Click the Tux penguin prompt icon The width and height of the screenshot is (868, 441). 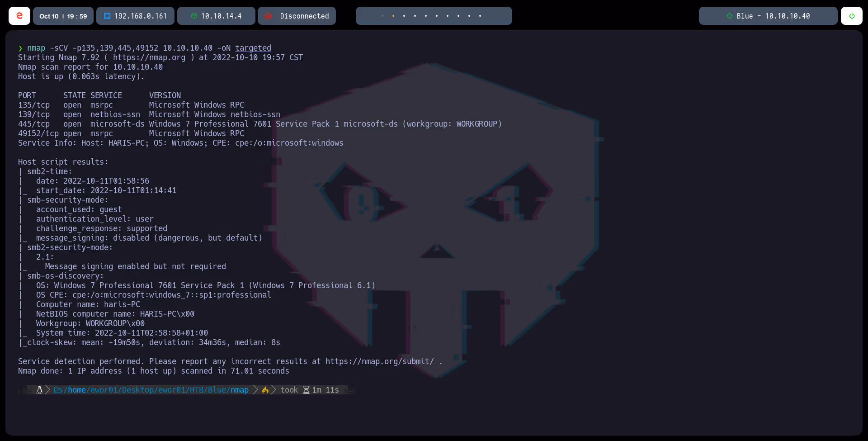pyautogui.click(x=39, y=390)
